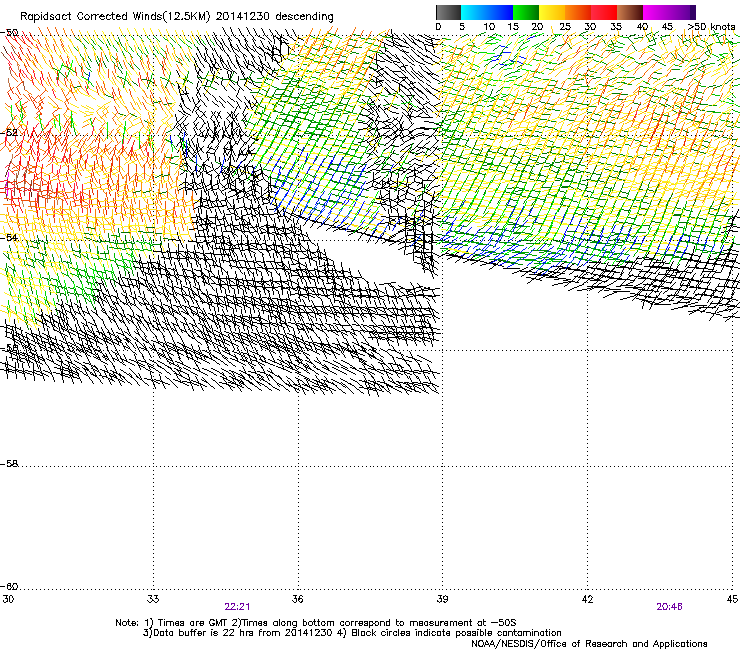Click the cyan 5-10 knots legend swatch
740x650 pixels.
[x=474, y=12]
